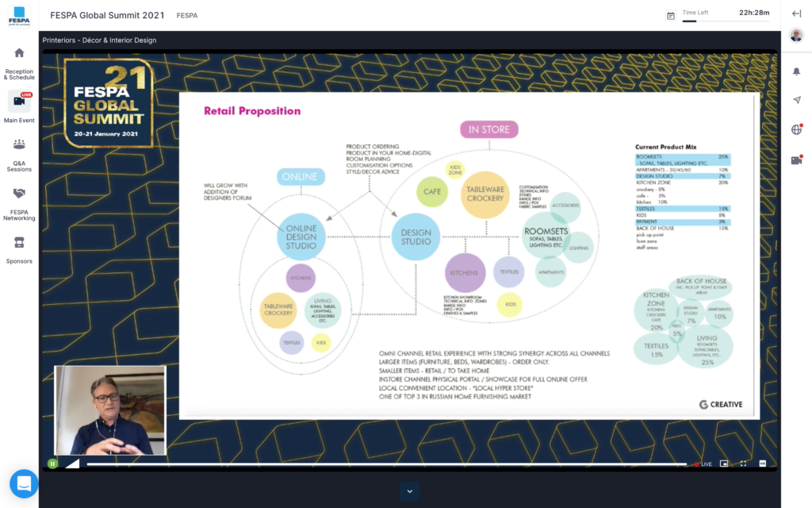Open direct messages paper-plane icon
The width and height of the screenshot is (812, 508).
pyautogui.click(x=796, y=100)
